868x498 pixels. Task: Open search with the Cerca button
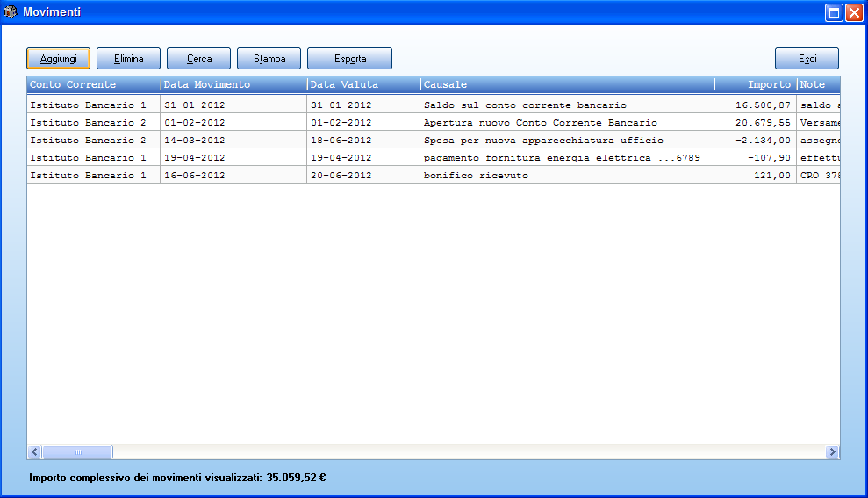(x=198, y=58)
